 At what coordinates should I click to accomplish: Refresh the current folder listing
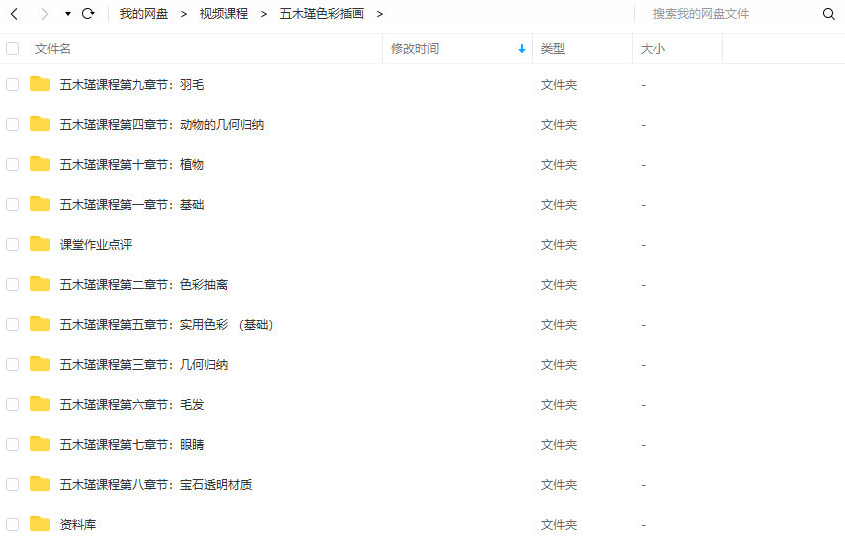point(88,14)
